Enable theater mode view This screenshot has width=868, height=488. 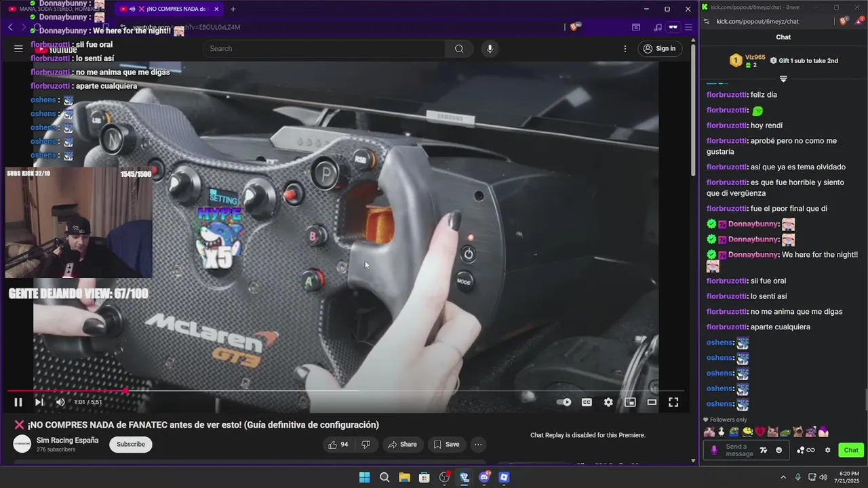coord(652,402)
